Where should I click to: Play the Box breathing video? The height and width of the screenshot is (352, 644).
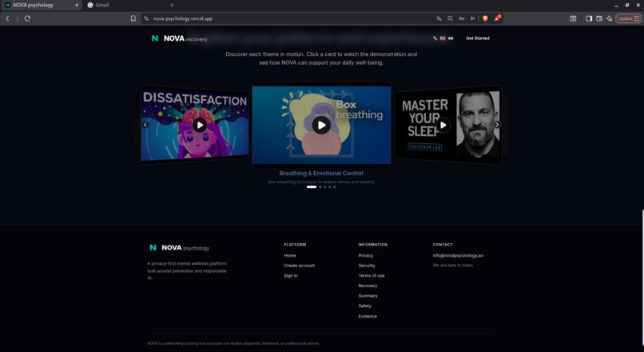pos(321,125)
